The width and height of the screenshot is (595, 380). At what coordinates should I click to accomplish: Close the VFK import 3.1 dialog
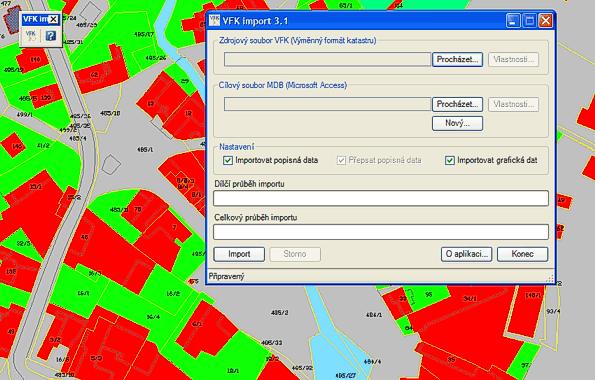point(546,20)
